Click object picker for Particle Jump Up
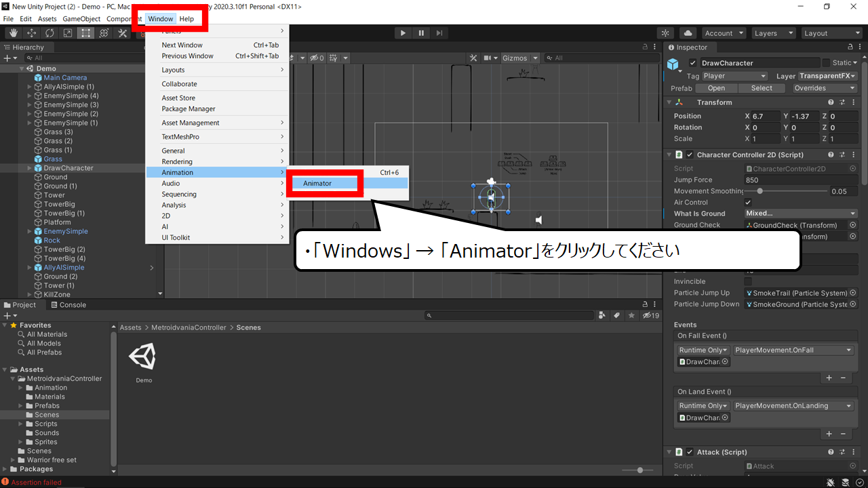 pyautogui.click(x=852, y=293)
